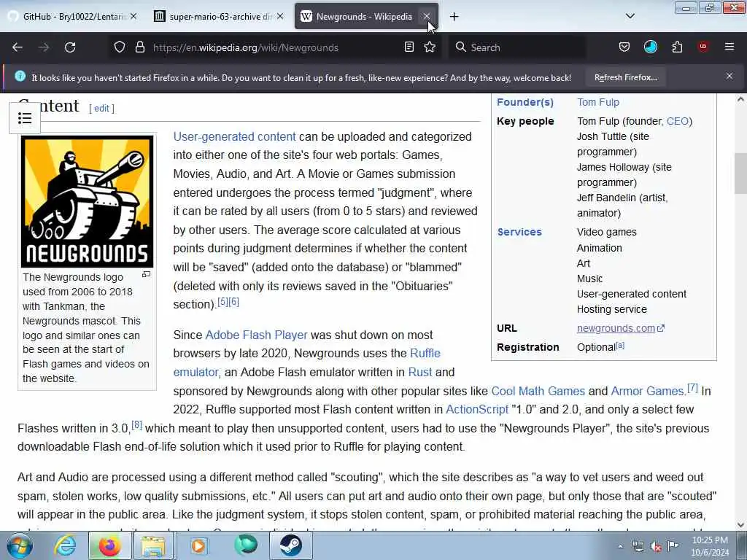
Task: Open the Tom Fulp link
Action: coord(598,102)
